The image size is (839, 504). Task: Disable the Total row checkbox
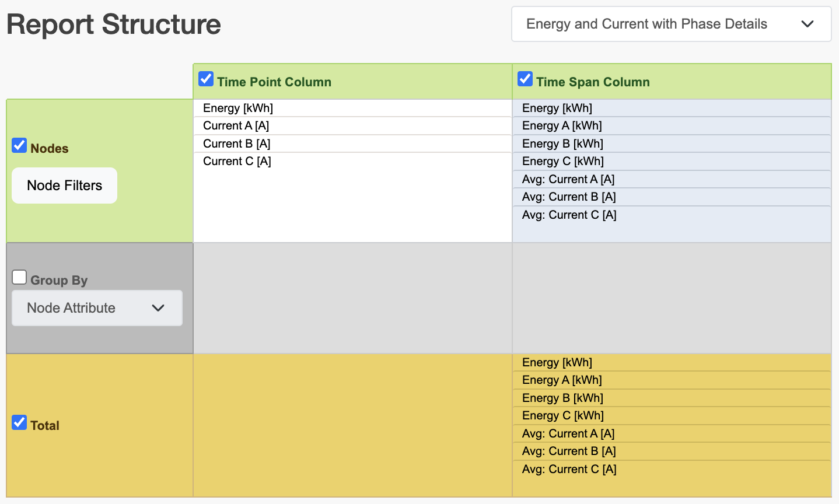point(19,423)
